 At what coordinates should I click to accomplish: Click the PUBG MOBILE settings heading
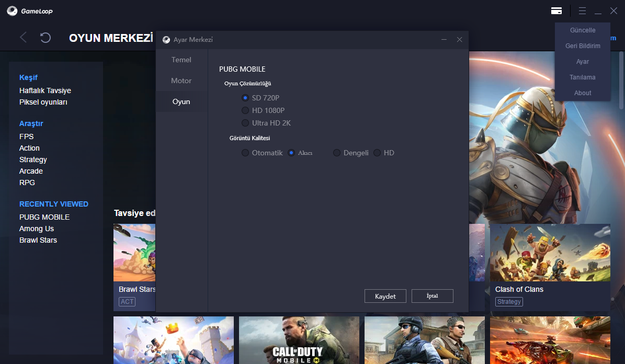[x=242, y=69]
